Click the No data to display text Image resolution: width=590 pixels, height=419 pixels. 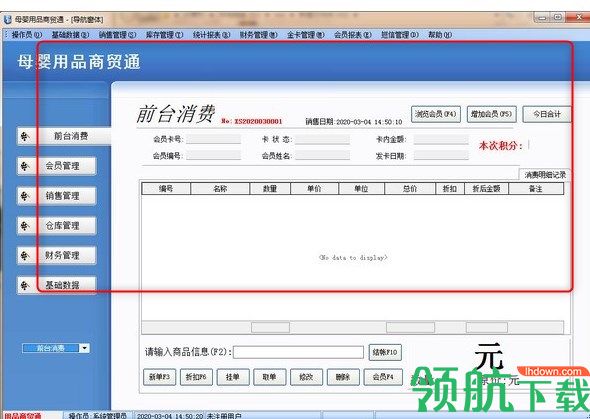coord(353,258)
